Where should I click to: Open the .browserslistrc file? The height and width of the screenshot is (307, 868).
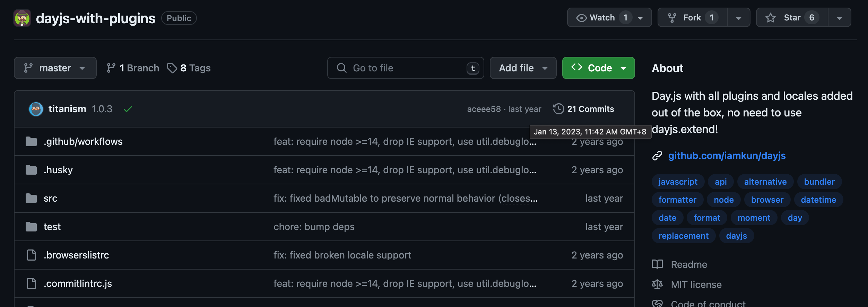[x=76, y=255]
